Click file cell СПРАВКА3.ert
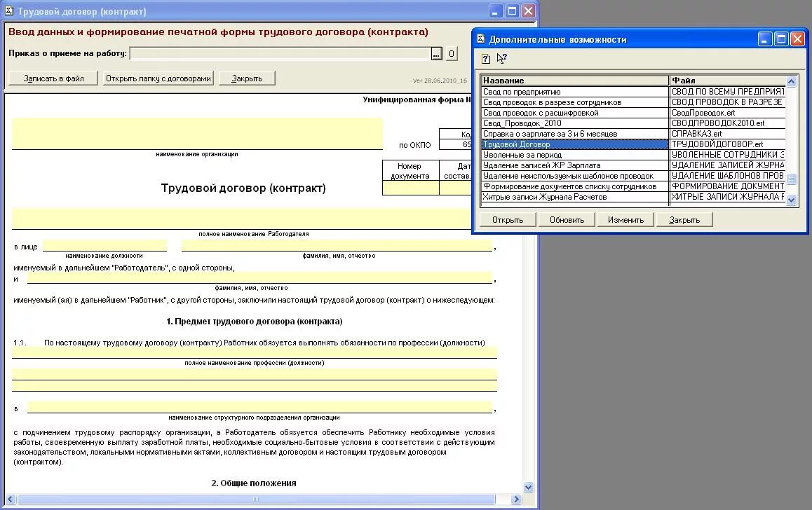Screen dimensions: 812x510 tap(728, 133)
